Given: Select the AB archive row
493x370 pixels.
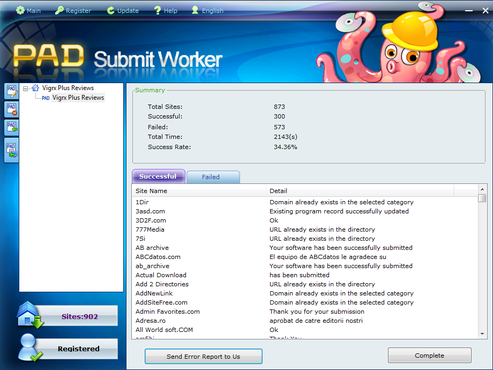Looking at the screenshot, I should pos(305,248).
